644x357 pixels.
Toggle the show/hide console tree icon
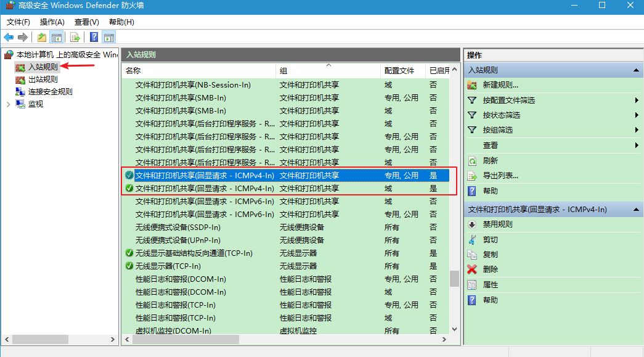pyautogui.click(x=56, y=38)
